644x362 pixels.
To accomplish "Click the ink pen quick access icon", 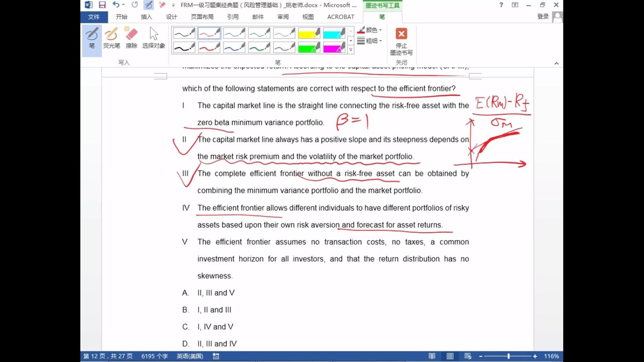I will (x=149, y=5).
